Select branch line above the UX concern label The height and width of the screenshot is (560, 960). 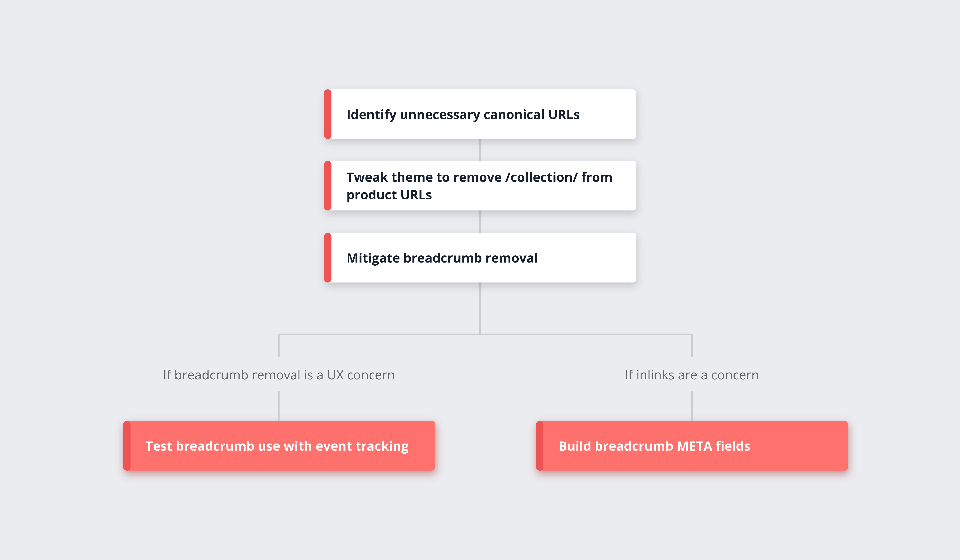click(x=279, y=346)
